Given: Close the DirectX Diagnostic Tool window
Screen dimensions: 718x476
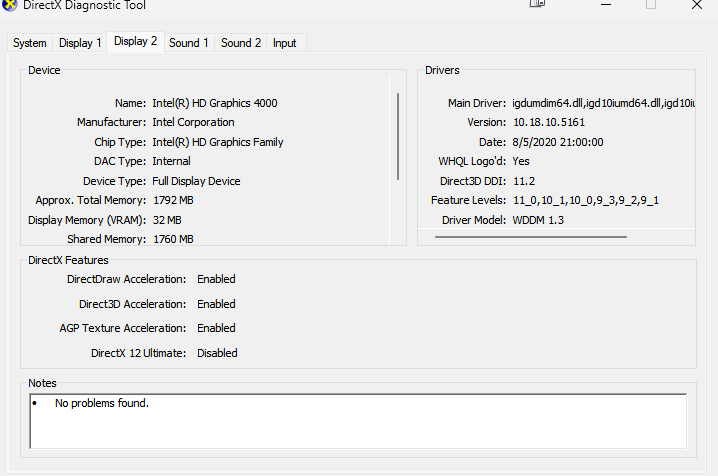Looking at the screenshot, I should coord(696,5).
